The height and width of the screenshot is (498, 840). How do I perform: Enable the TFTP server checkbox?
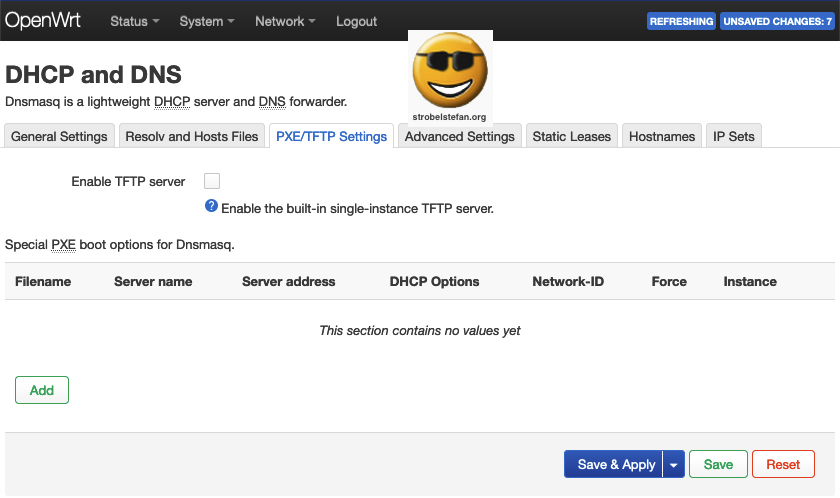coord(212,181)
